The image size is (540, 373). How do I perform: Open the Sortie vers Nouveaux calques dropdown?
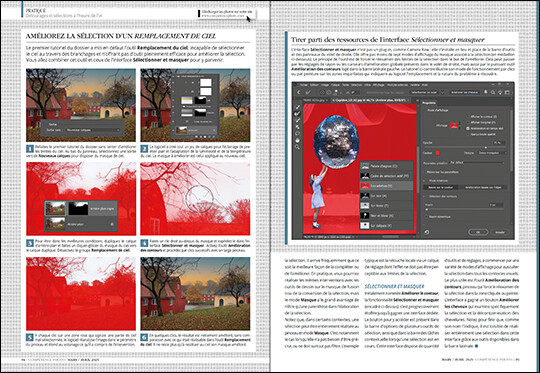pos(93,130)
